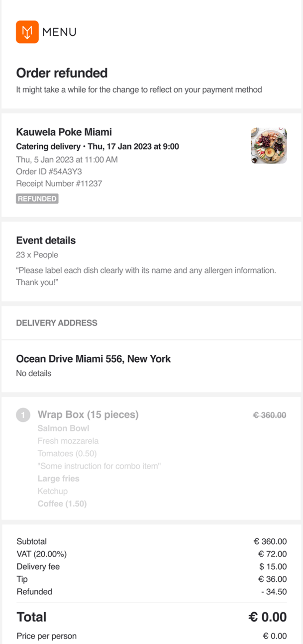This screenshot has width=303, height=644.
Task: Click the Coffee (1.50) line
Action: click(62, 503)
